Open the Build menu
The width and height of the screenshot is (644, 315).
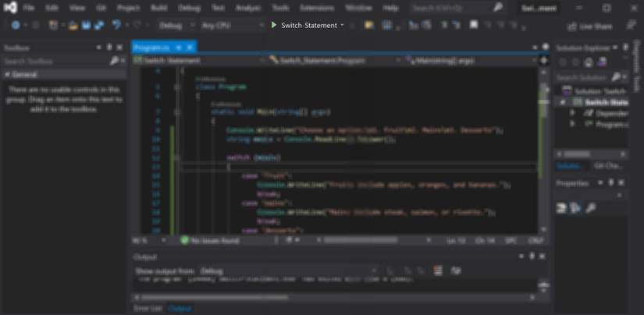[158, 9]
